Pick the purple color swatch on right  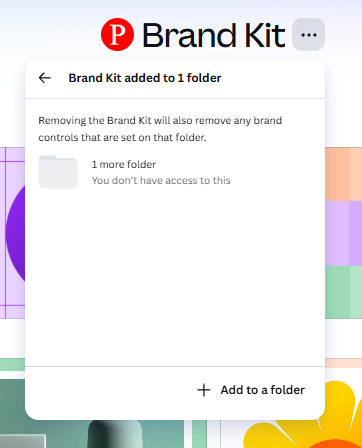pos(343,233)
